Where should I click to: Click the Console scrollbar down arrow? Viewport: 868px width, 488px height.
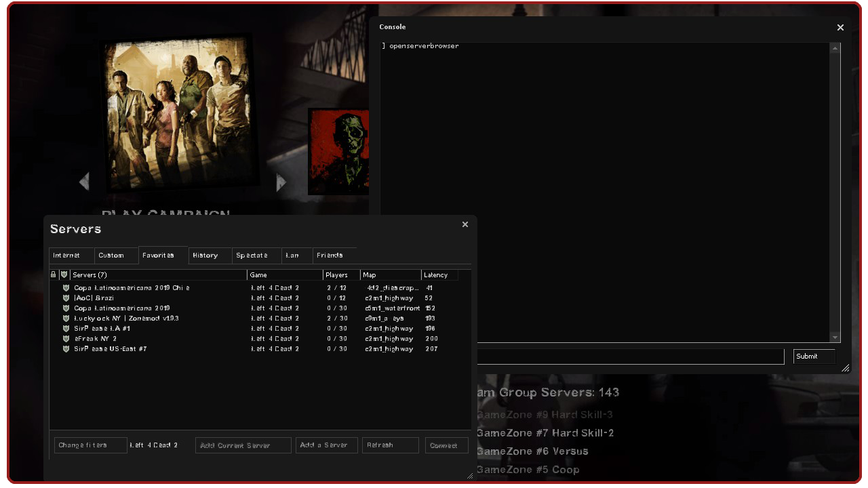(835, 338)
